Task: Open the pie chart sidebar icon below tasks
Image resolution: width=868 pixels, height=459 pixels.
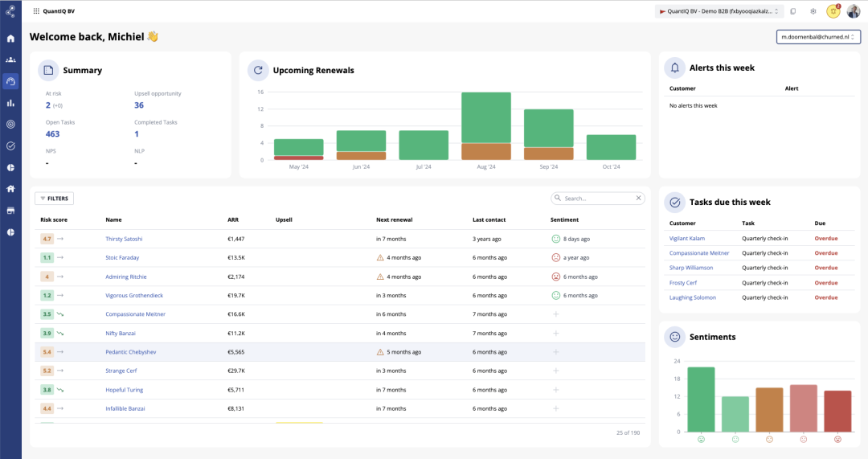Action: pyautogui.click(x=10, y=168)
